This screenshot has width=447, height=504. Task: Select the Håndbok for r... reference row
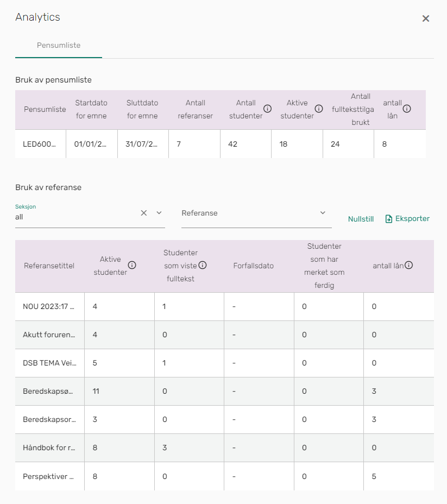pos(224,448)
